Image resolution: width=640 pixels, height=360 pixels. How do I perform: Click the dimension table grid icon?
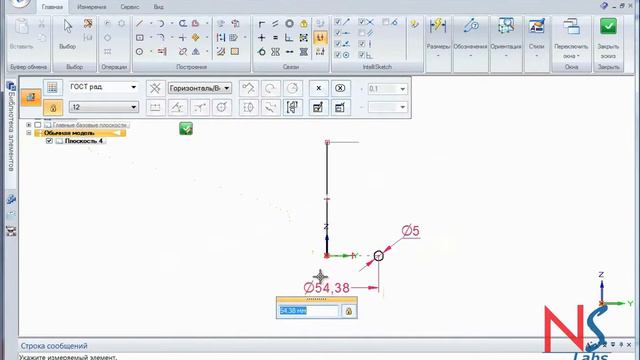(x=52, y=87)
